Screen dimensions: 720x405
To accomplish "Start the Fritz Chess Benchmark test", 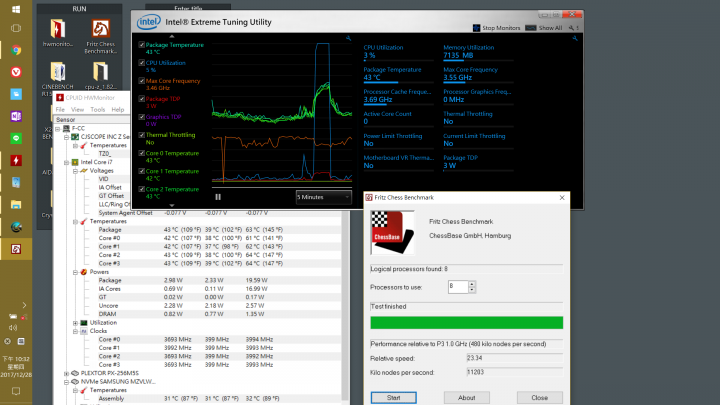I will click(394, 398).
